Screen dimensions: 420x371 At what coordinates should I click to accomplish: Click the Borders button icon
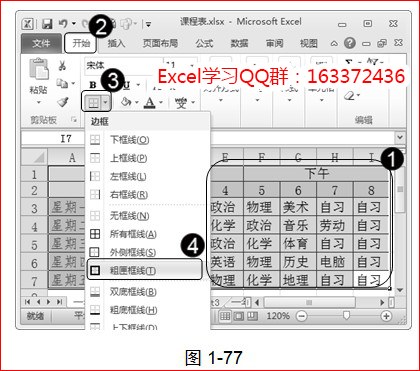(x=93, y=104)
